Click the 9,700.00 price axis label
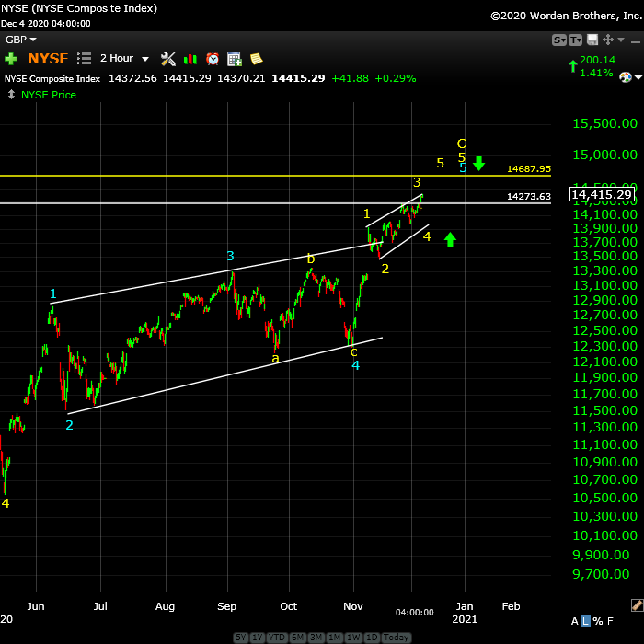This screenshot has height=644, width=644. 601,574
